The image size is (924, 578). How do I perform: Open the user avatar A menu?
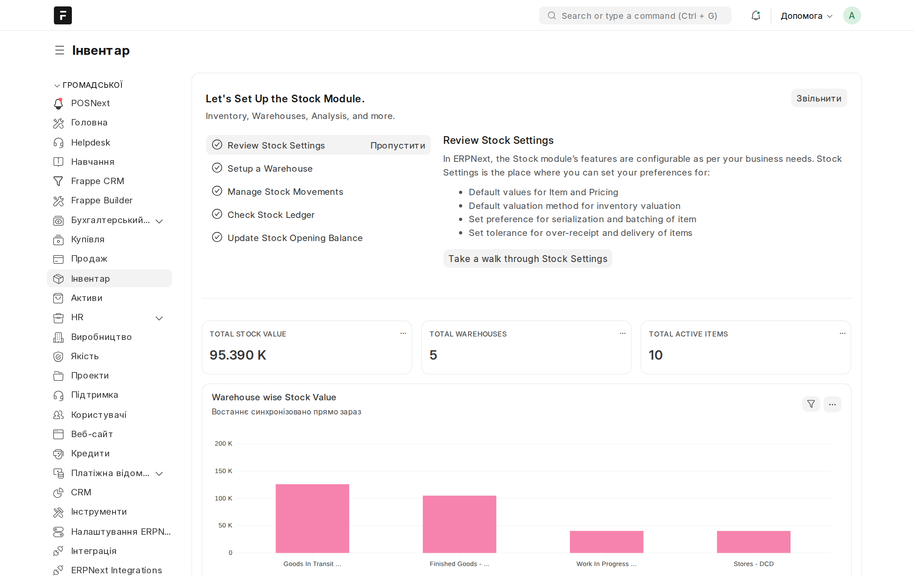point(852,15)
